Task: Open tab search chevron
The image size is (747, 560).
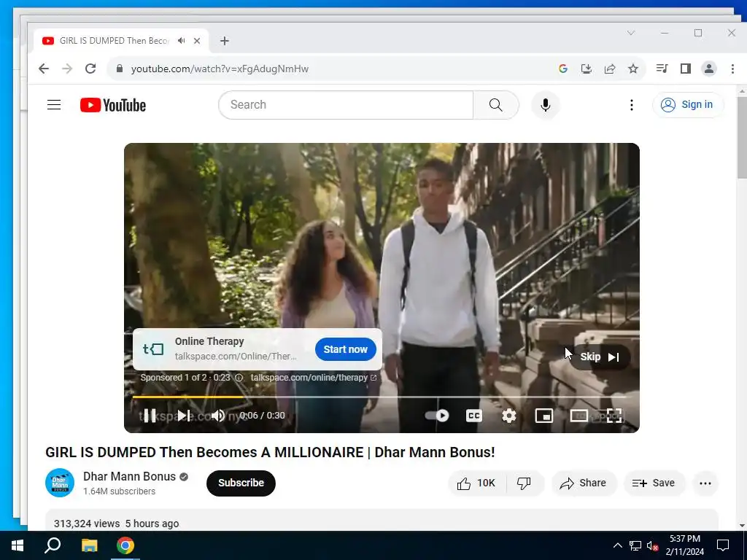Action: tap(631, 33)
